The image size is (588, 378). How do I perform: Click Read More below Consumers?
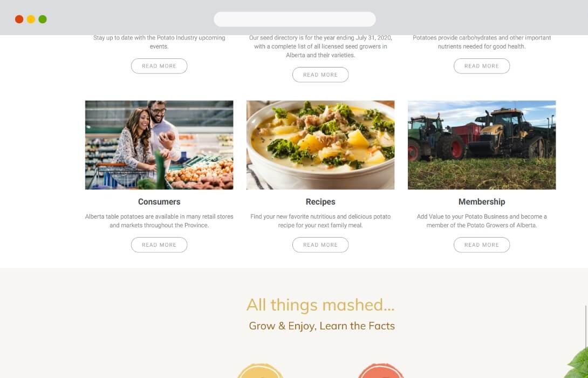click(x=159, y=245)
